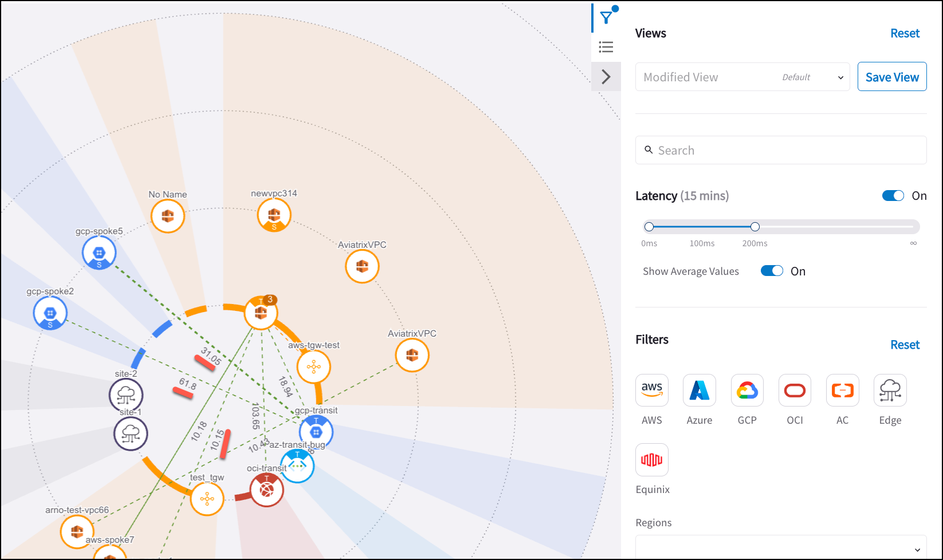Expand the Regions dropdown
The height and width of the screenshot is (560, 943).
point(781,548)
